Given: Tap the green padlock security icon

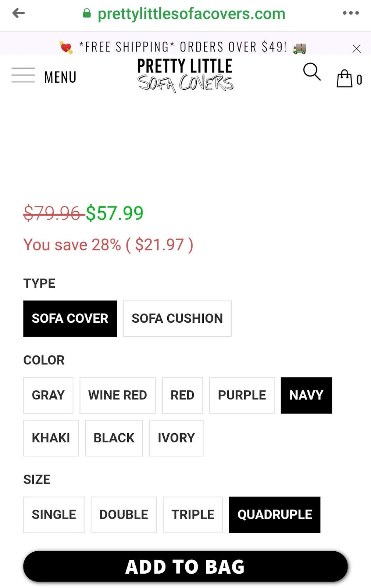Looking at the screenshot, I should point(87,14).
